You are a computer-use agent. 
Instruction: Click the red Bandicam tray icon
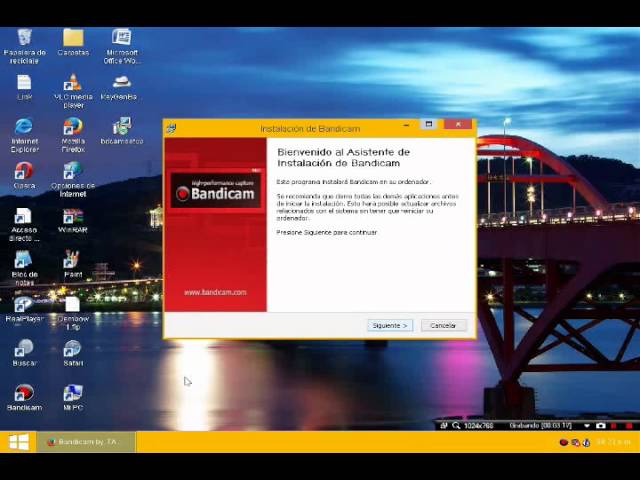tap(564, 442)
